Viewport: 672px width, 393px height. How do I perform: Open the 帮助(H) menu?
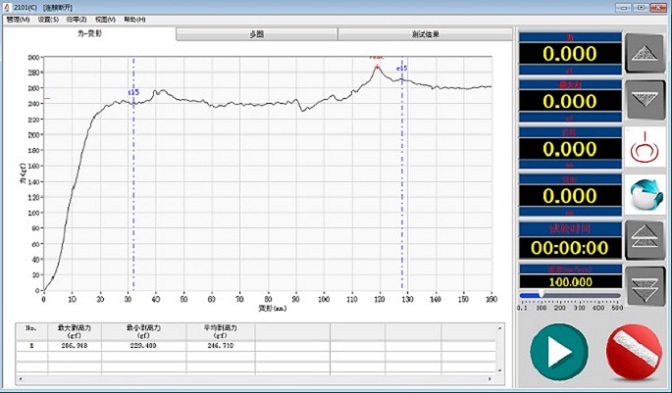[135, 20]
